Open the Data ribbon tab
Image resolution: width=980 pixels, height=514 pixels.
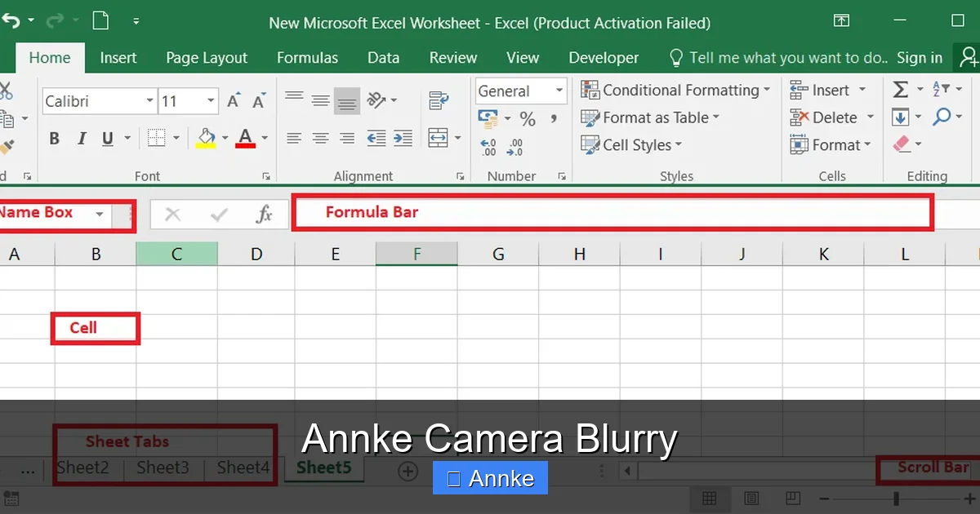[383, 57]
